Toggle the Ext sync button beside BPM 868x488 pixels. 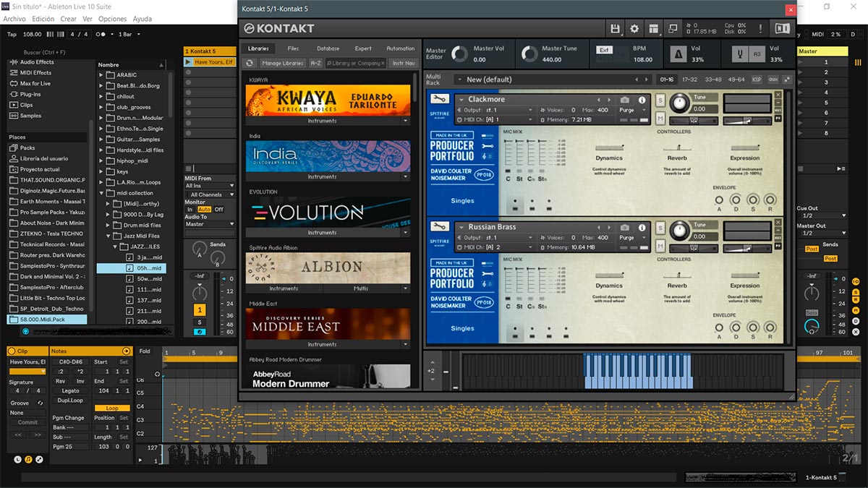604,50
